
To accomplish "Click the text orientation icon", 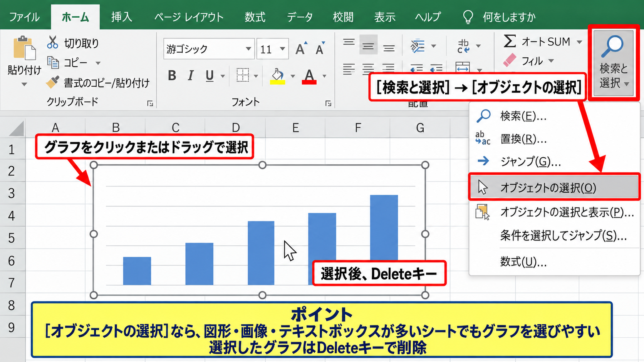I will pyautogui.click(x=418, y=46).
